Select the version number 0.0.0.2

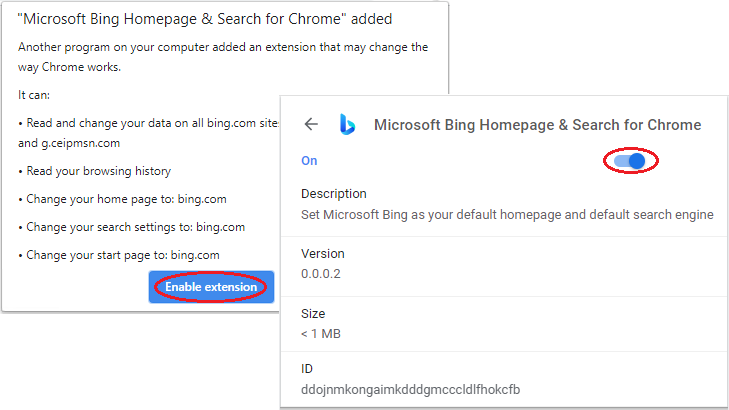coord(320,273)
